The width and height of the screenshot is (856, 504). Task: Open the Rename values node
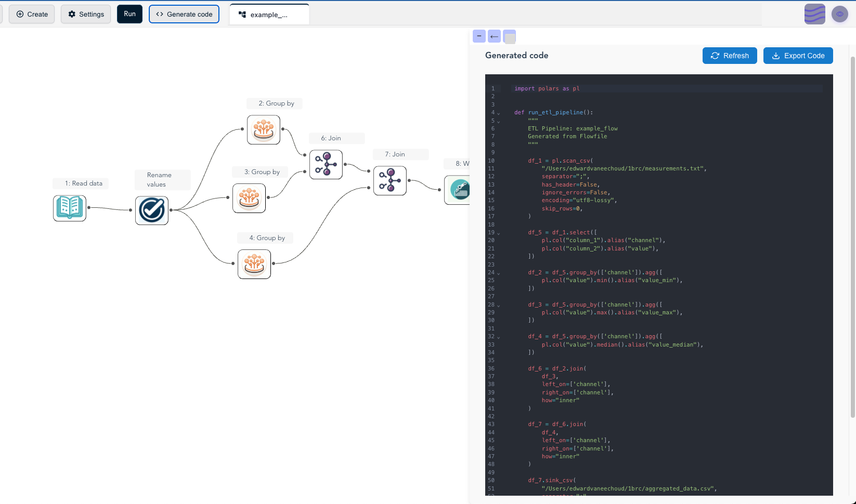151,210
